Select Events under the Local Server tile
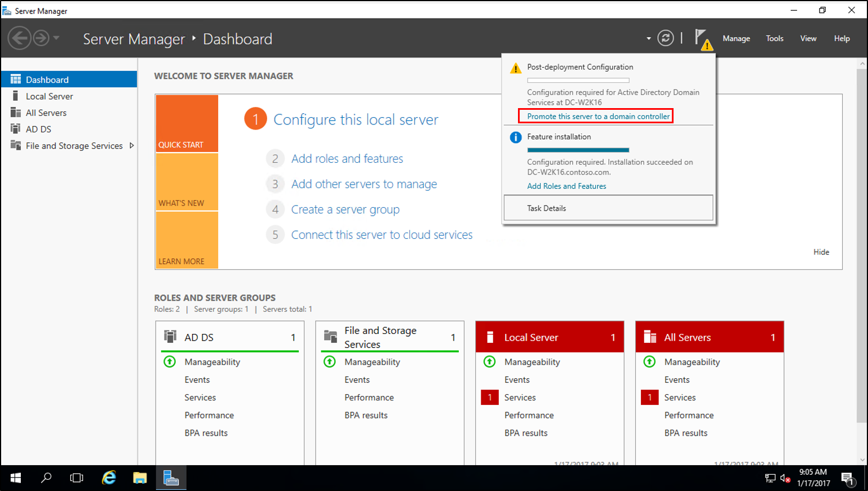This screenshot has height=491, width=868. click(517, 380)
